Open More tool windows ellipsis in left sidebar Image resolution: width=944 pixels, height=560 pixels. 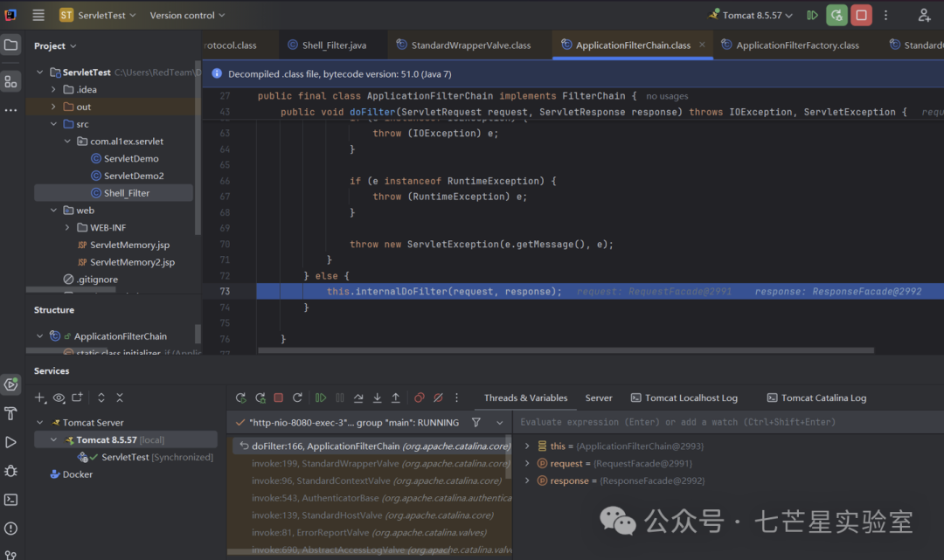pyautogui.click(x=10, y=111)
